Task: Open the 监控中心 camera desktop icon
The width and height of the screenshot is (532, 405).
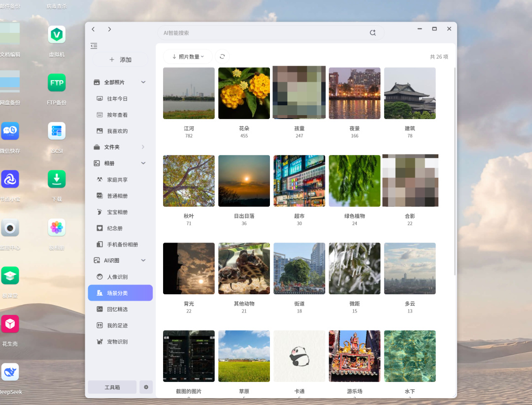Action: [10, 227]
